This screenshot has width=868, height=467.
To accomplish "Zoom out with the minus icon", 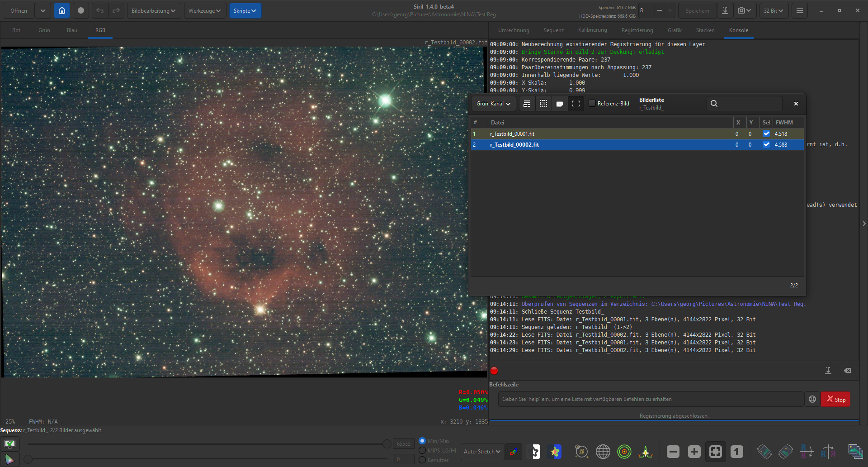I will coord(673,452).
